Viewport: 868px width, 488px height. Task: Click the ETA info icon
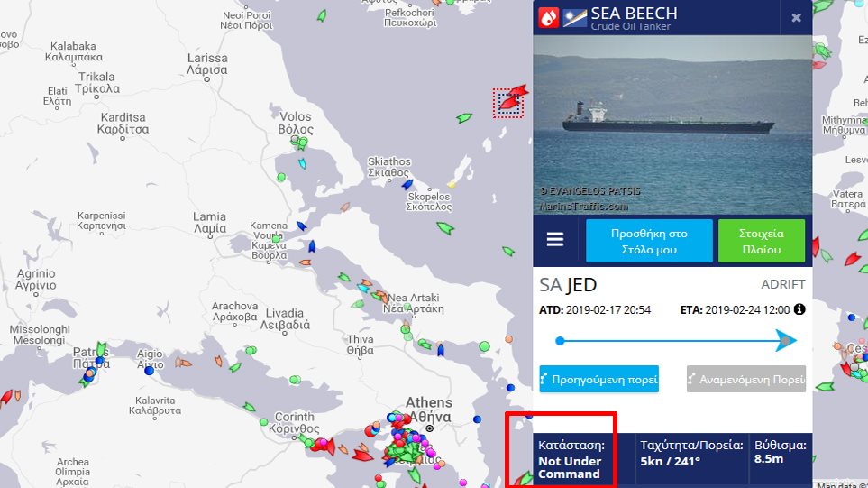799,309
